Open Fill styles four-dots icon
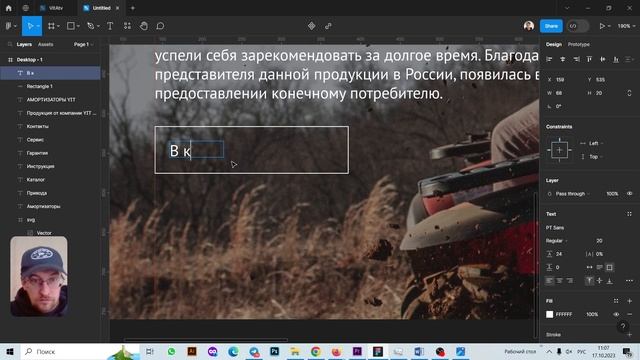This screenshot has width=640, height=360. pos(616,301)
